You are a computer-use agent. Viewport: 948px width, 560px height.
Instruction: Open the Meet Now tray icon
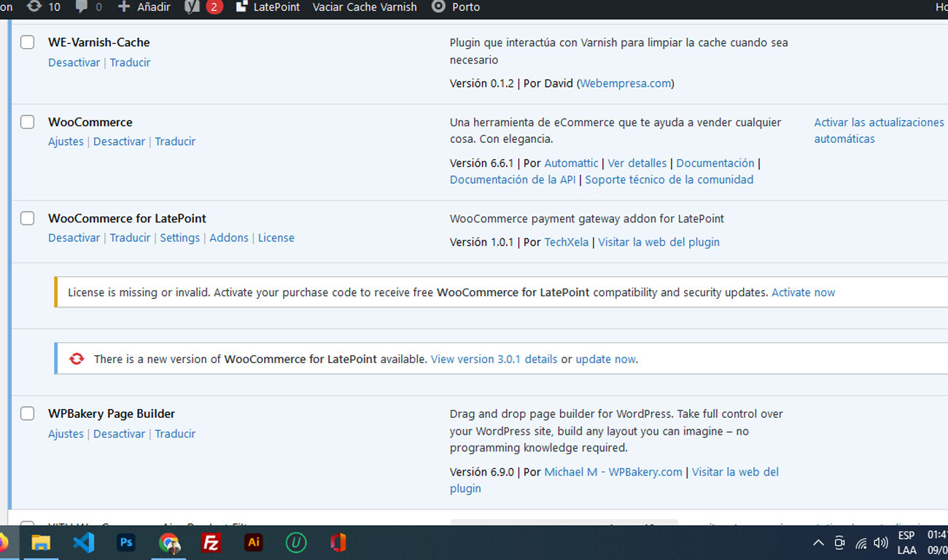pyautogui.click(x=839, y=542)
